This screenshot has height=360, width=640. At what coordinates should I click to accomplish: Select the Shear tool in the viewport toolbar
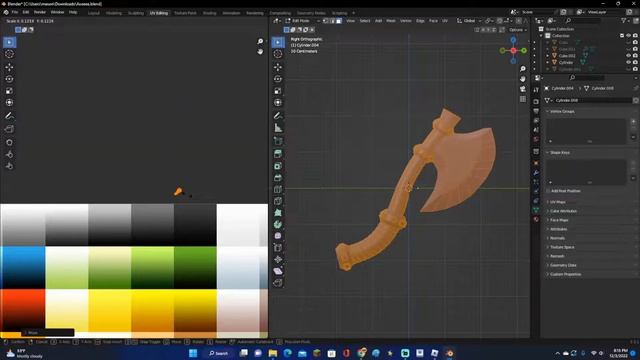point(278,271)
